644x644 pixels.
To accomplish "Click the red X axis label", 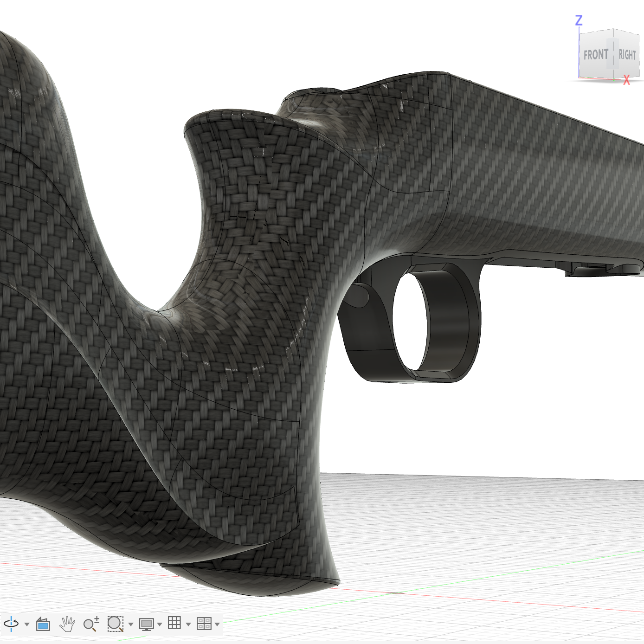I will click(x=627, y=80).
